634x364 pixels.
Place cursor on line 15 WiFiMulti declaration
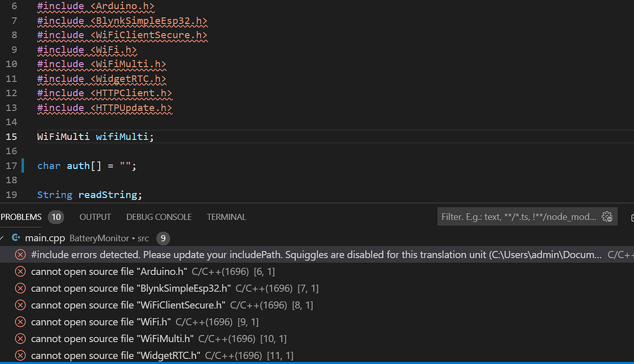click(95, 137)
